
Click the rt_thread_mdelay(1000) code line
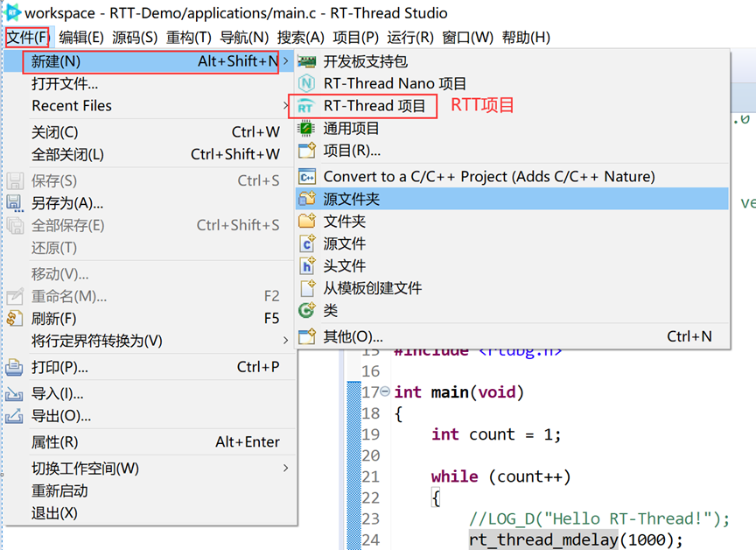click(x=576, y=539)
